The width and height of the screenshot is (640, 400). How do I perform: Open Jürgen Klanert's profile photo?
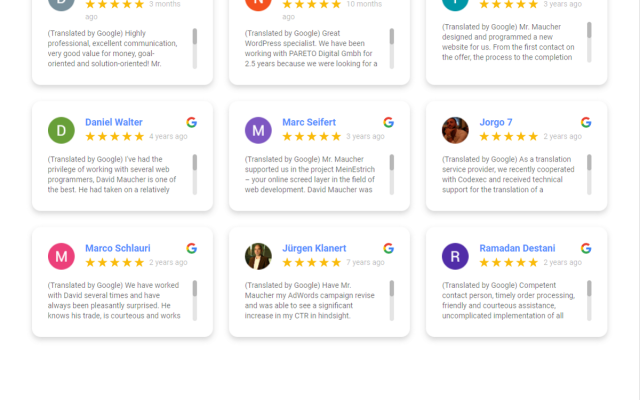258,256
